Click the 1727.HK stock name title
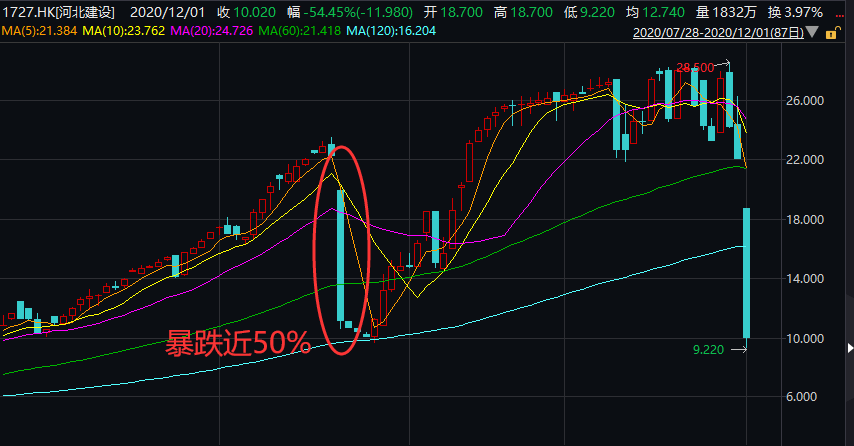Image resolution: width=854 pixels, height=446 pixels. (x=58, y=12)
